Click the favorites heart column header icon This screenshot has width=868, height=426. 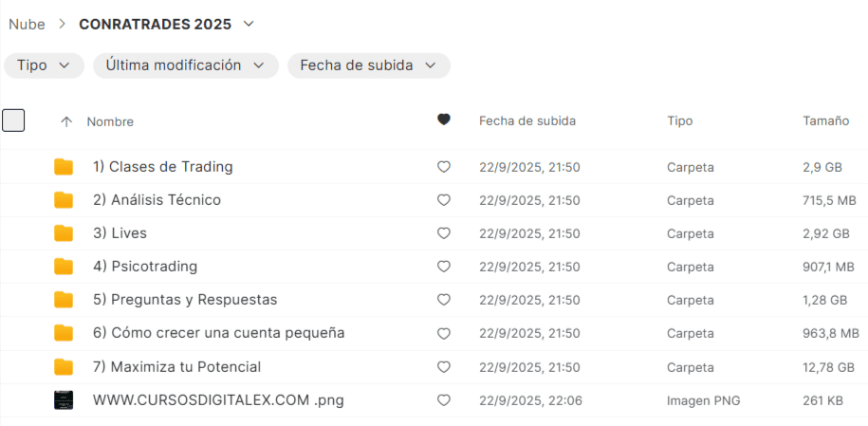[x=443, y=120]
